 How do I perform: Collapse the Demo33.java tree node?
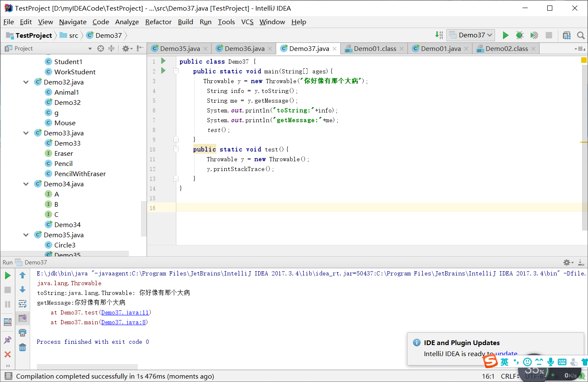click(26, 133)
